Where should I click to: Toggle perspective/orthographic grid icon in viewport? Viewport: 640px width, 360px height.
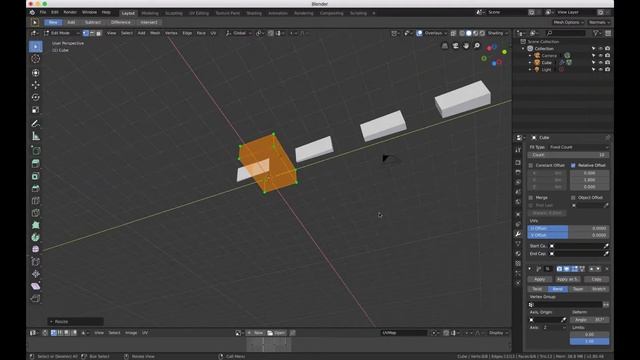(445, 46)
